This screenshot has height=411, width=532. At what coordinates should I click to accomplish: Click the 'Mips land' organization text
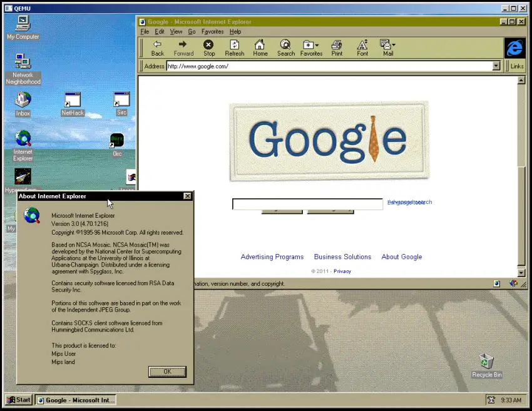[63, 362]
